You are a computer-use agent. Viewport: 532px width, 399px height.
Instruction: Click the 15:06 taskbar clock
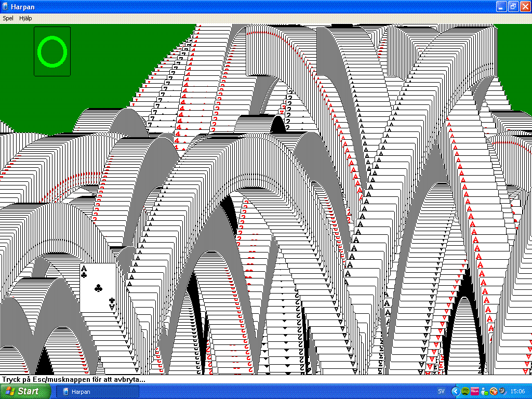518,392
